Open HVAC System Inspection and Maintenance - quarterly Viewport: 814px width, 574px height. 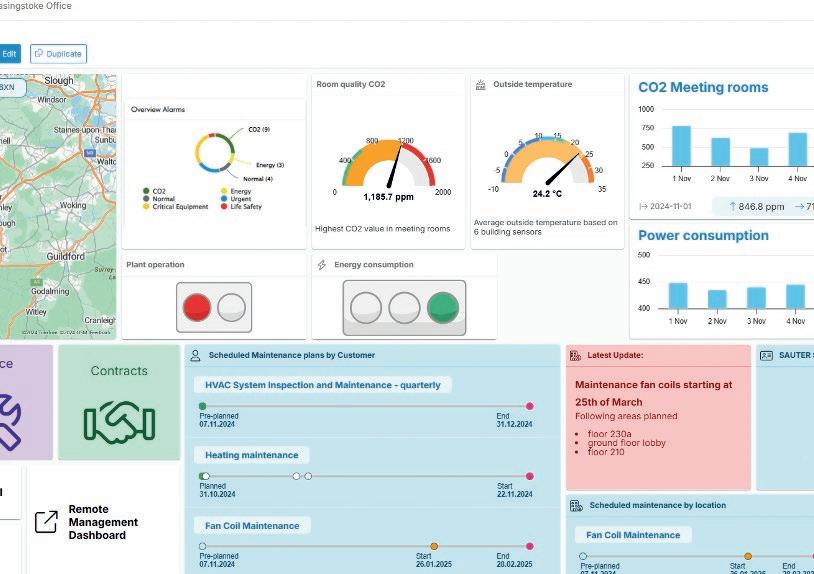pyautogui.click(x=322, y=385)
